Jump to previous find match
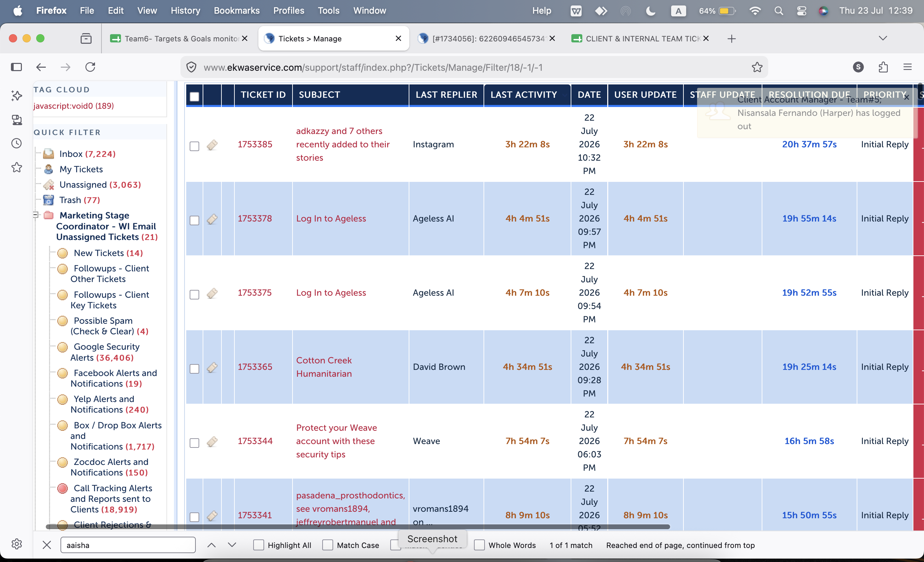This screenshot has width=924, height=562. (x=212, y=545)
